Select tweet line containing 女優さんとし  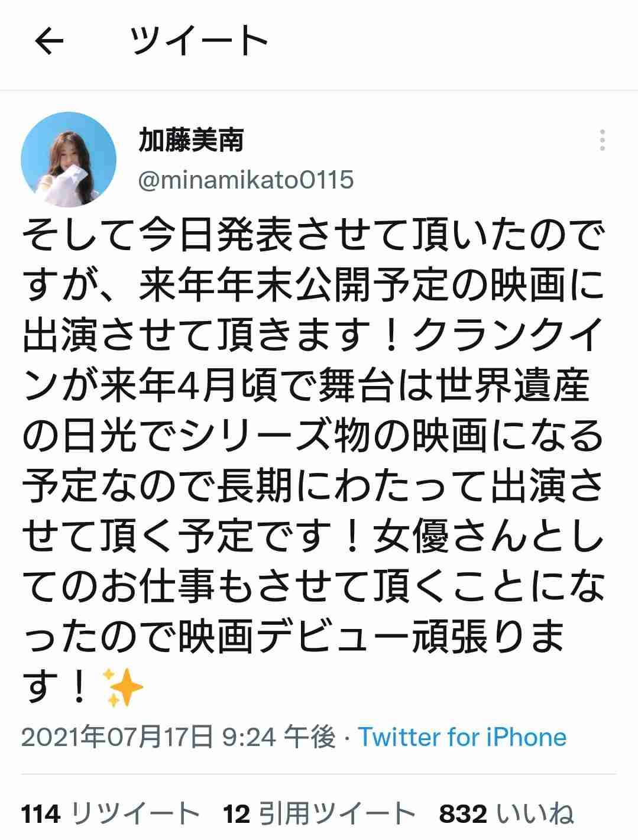click(x=313, y=539)
